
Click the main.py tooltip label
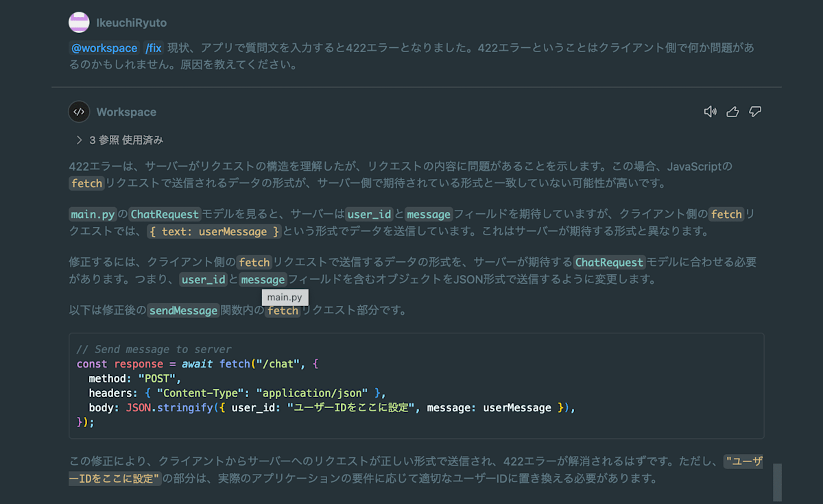click(285, 297)
